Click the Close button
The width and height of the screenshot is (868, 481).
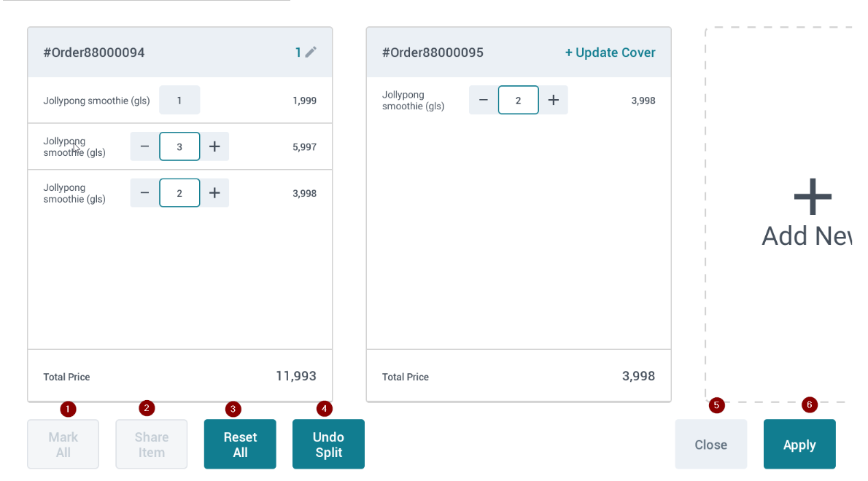[710, 445]
